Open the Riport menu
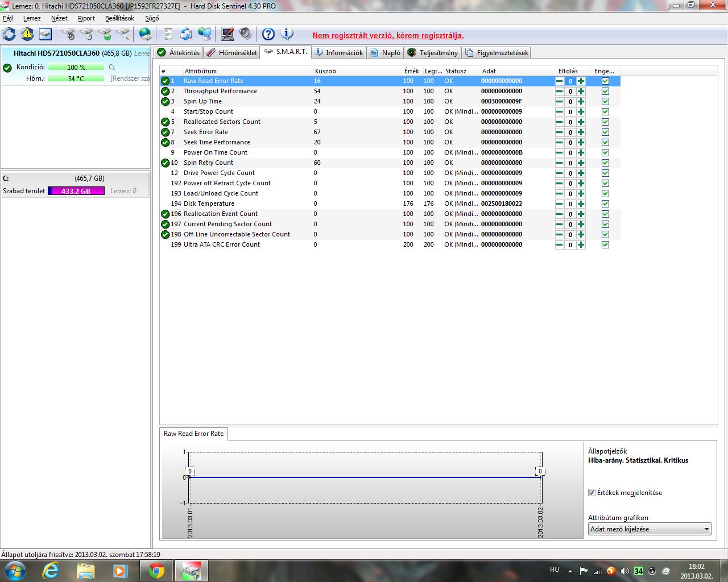This screenshot has width=728, height=582. click(x=86, y=18)
